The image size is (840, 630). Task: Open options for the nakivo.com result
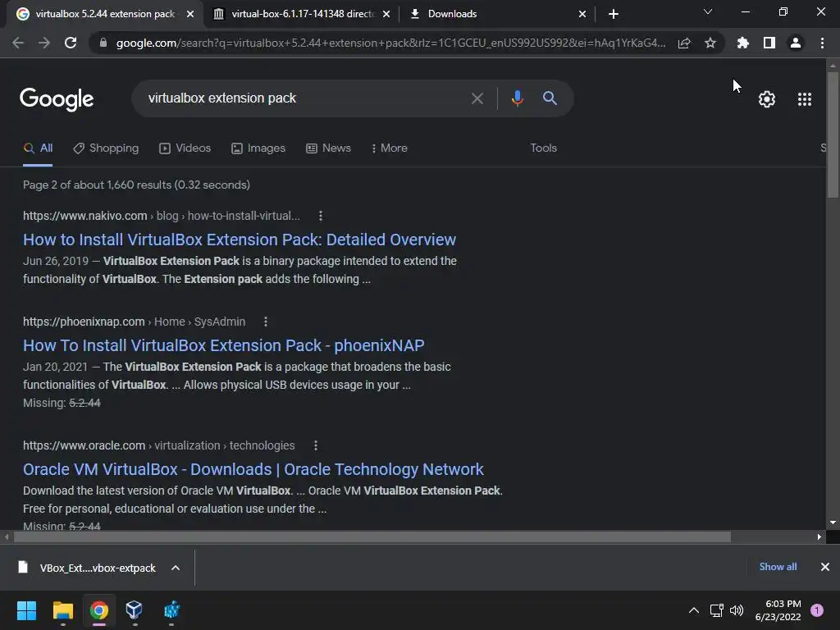(x=321, y=216)
